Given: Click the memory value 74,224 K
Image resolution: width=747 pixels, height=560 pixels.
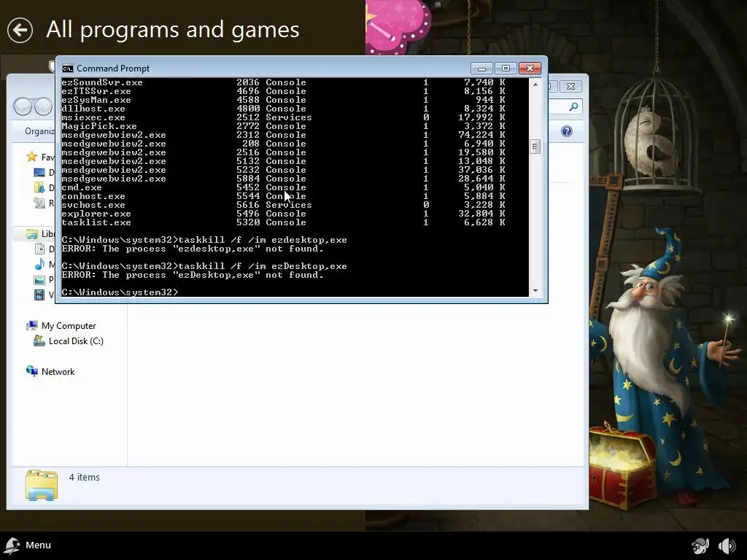Looking at the screenshot, I should point(481,135).
